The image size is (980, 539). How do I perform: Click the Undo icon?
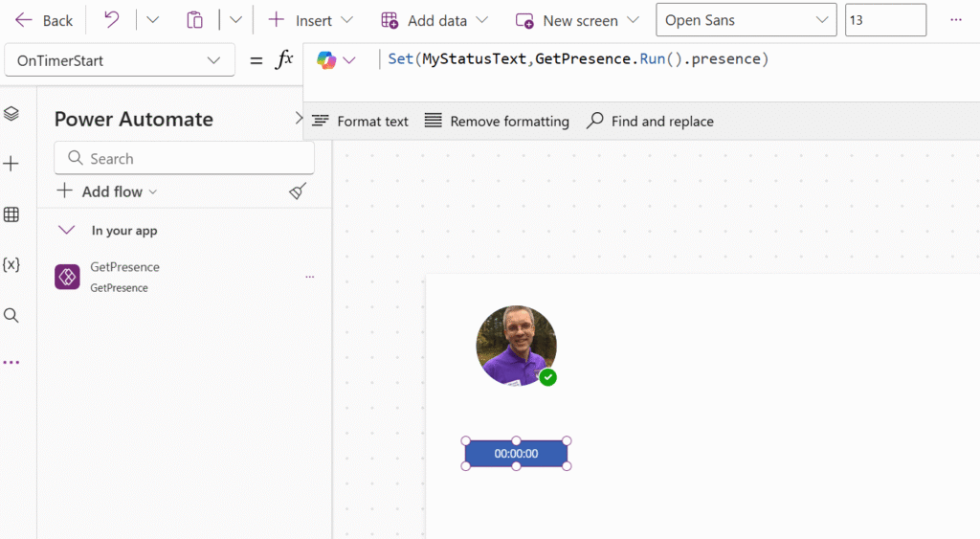tap(111, 20)
